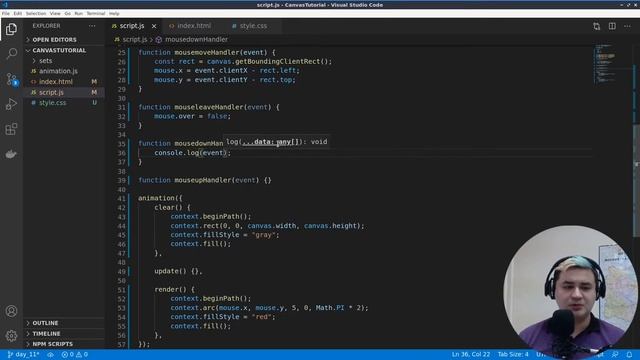Click mouseleaveHandler function name
Image resolution: width=640 pixels, height=360 pixels.
(209, 107)
